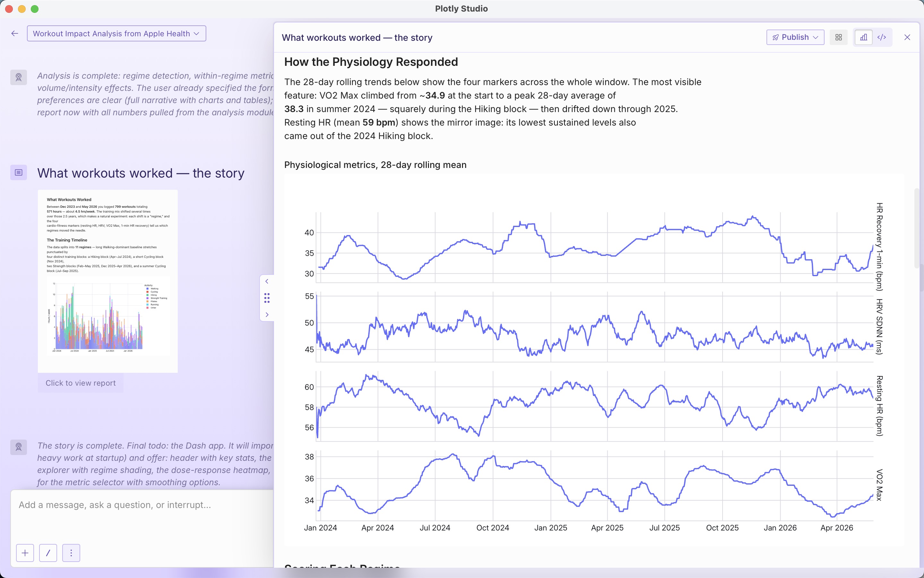Open the three-dot more options button
924x578 pixels.
[71, 553]
